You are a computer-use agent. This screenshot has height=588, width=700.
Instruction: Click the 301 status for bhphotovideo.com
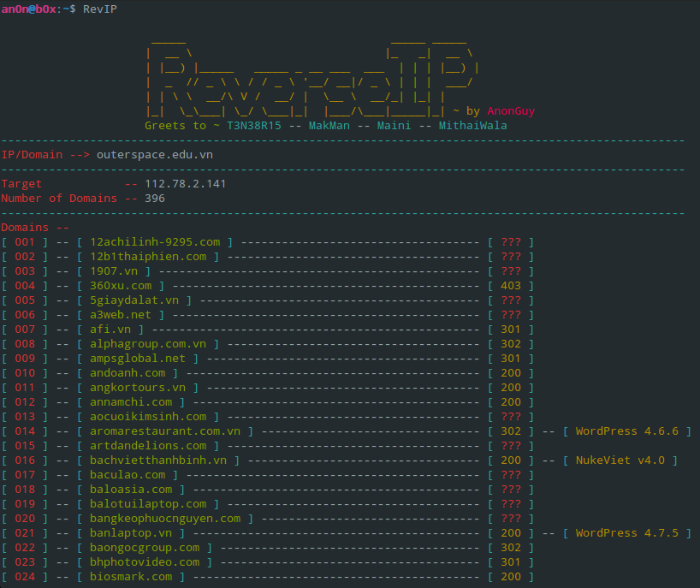[x=511, y=562]
